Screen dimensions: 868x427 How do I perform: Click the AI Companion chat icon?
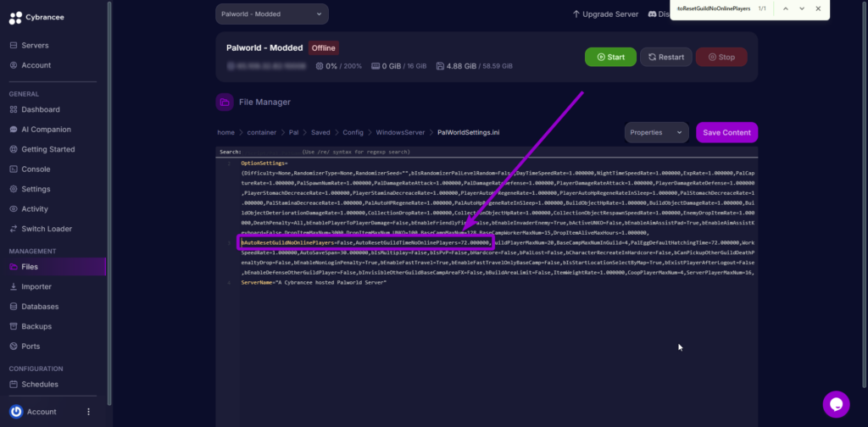pyautogui.click(x=14, y=130)
